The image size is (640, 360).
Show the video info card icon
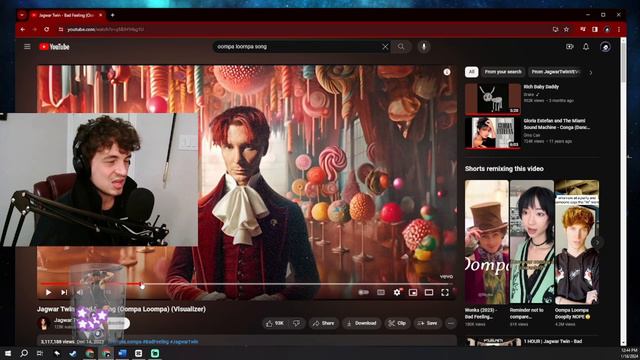pos(447,72)
